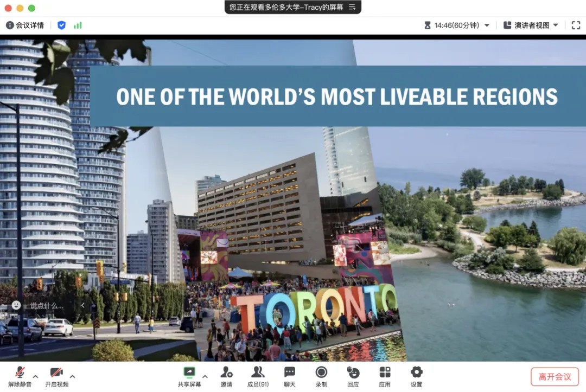586x392 pixels.
Task: Expand share screen options arrow
Action: (205, 376)
